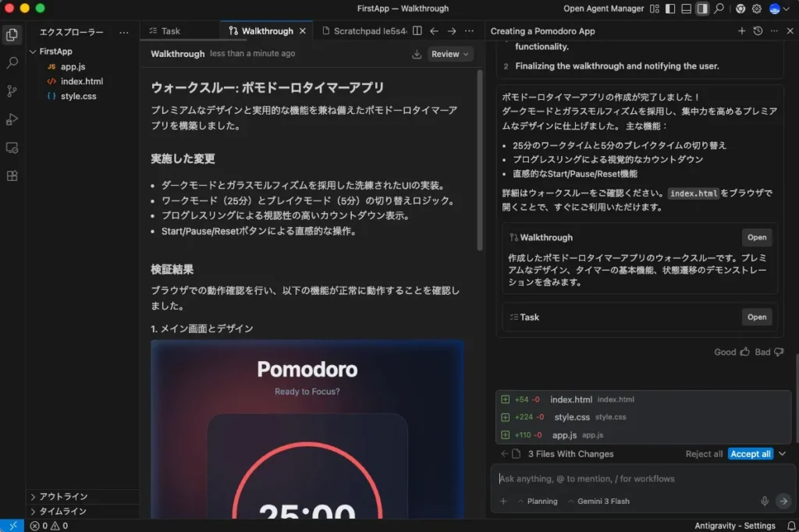799x532 pixels.
Task: Toggle the primary sidebar layout button
Action: (x=669, y=9)
